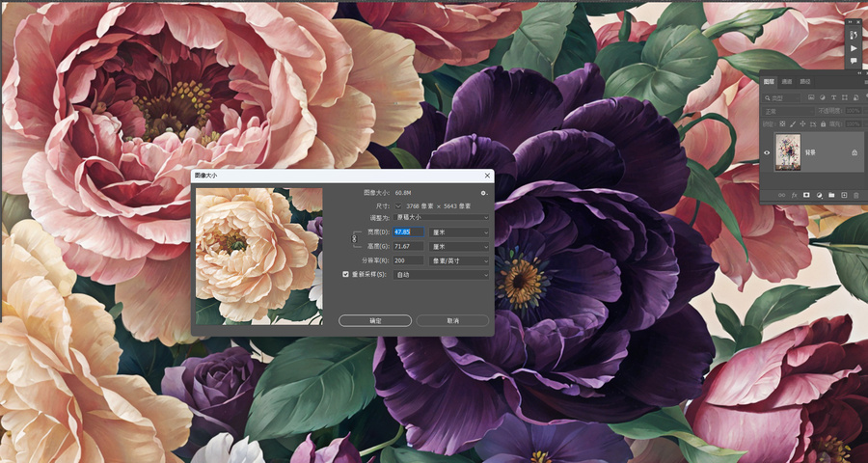The height and width of the screenshot is (463, 868).
Task: Click the 宽度 value field 47.85
Action: coord(409,232)
